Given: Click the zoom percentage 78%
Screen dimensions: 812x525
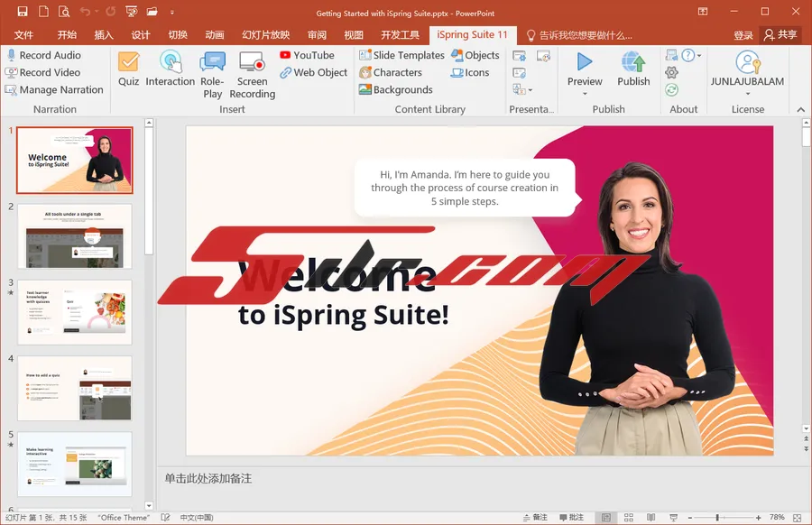Looking at the screenshot, I should point(777,517).
